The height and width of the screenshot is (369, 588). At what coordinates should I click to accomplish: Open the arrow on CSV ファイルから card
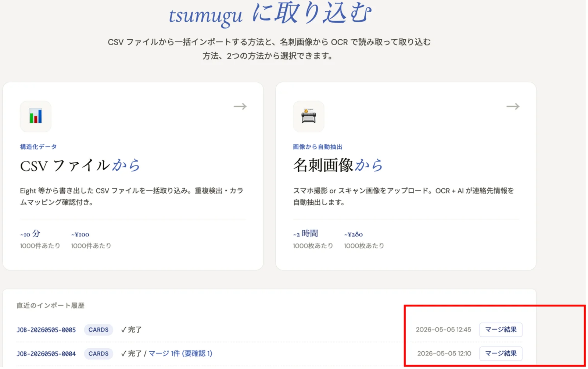click(240, 107)
